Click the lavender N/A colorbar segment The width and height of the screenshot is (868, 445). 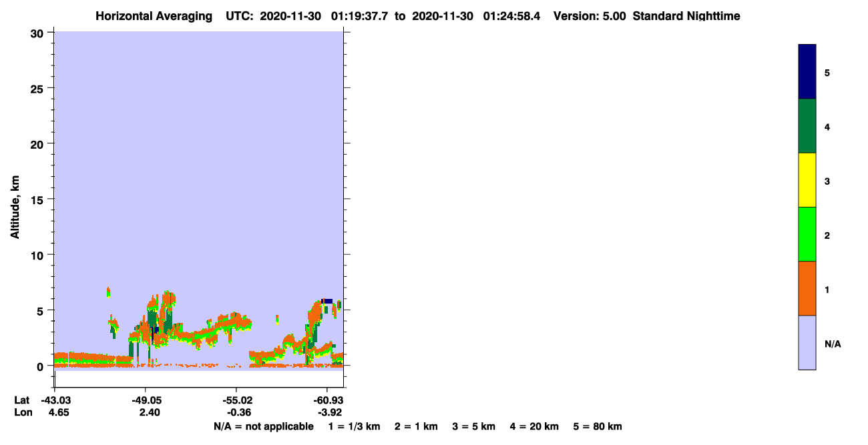(x=807, y=342)
